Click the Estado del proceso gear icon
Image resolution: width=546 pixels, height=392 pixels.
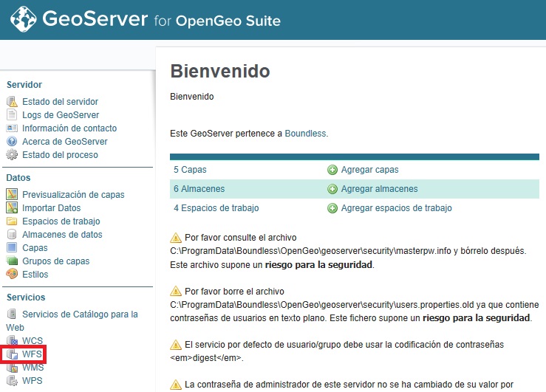coord(12,155)
